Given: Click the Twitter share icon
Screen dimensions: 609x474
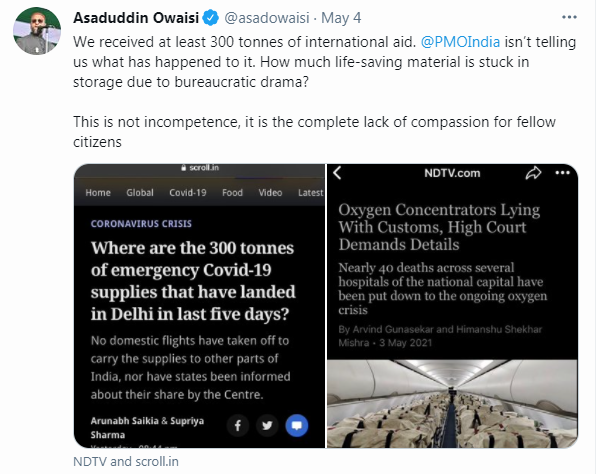Looking at the screenshot, I should [267, 425].
